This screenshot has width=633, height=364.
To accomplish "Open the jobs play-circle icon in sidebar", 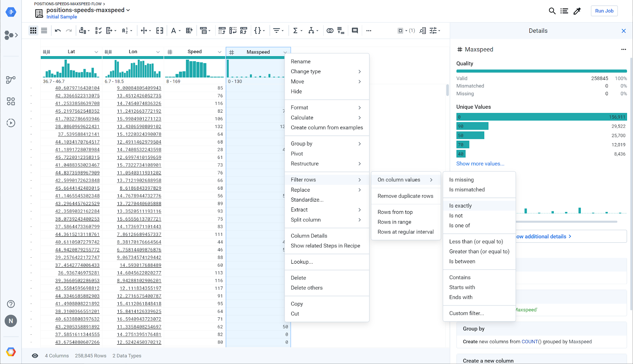I will click(x=11, y=123).
